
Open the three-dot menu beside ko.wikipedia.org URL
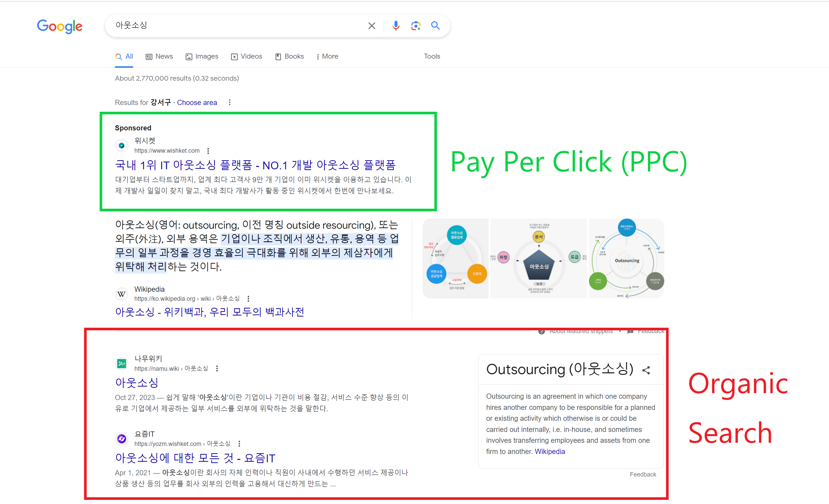(x=248, y=299)
